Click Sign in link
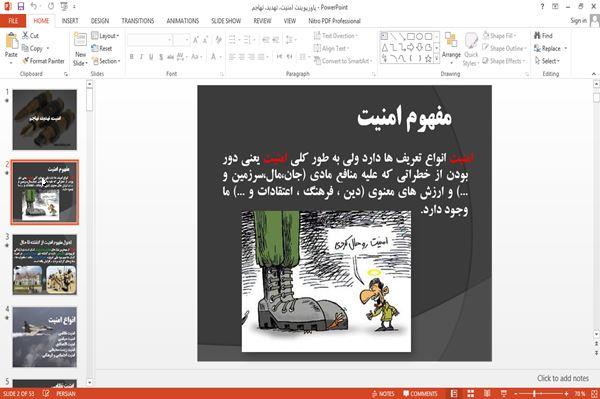 click(x=578, y=21)
